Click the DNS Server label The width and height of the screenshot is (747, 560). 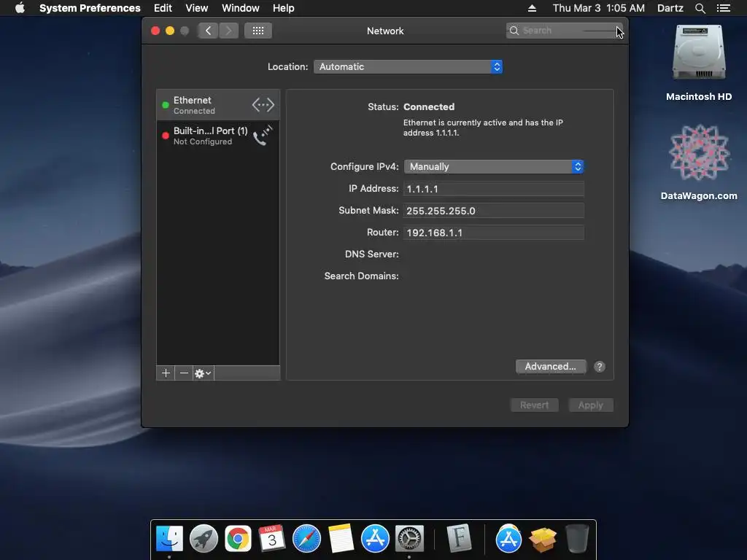[x=371, y=254]
